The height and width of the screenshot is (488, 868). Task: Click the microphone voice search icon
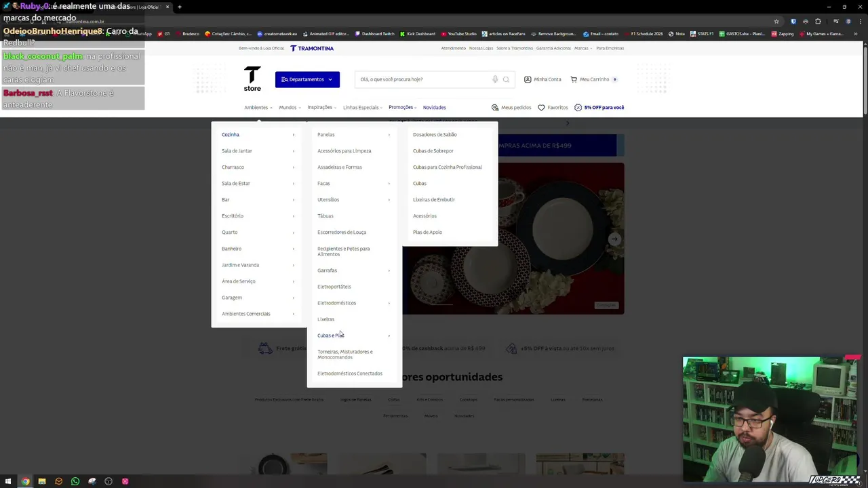click(495, 79)
